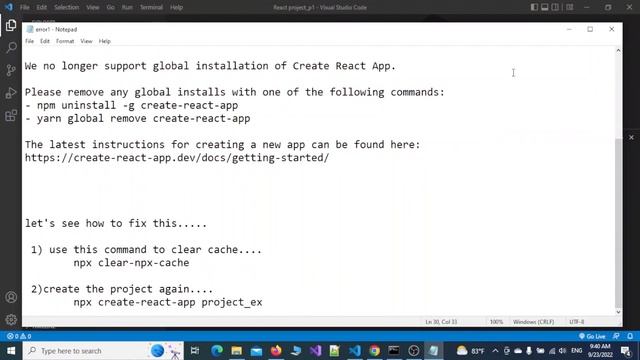
Task: Open VS Code Search sidebar icon
Action: tap(11, 47)
